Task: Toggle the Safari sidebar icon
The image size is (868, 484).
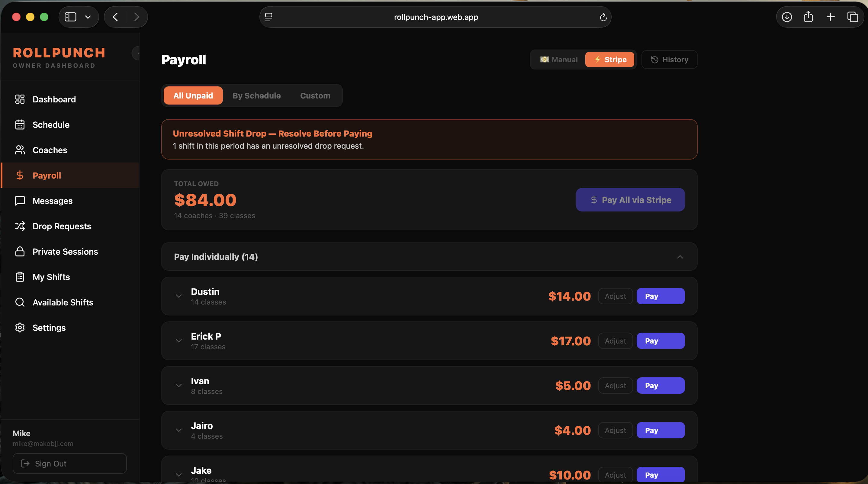Action: click(70, 17)
